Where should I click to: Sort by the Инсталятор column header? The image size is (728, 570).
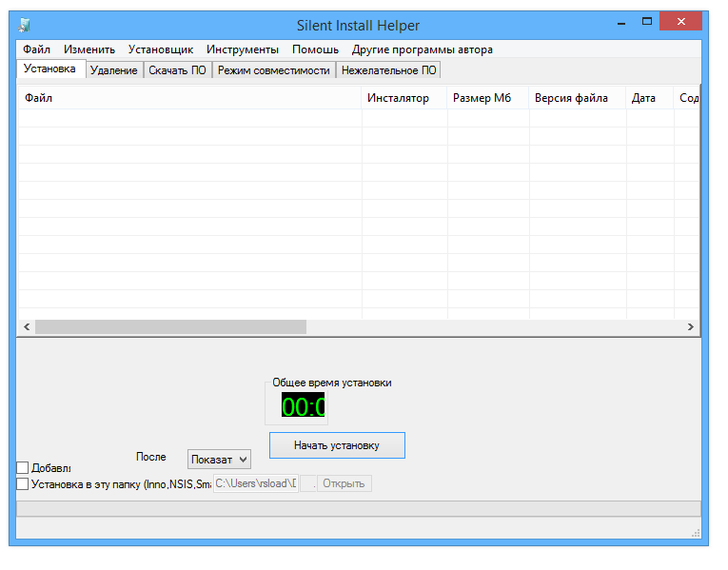click(403, 98)
